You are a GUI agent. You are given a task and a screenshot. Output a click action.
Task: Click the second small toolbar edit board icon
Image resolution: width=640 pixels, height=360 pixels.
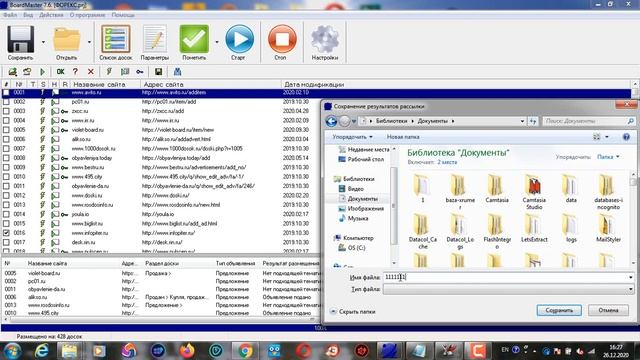27,72
